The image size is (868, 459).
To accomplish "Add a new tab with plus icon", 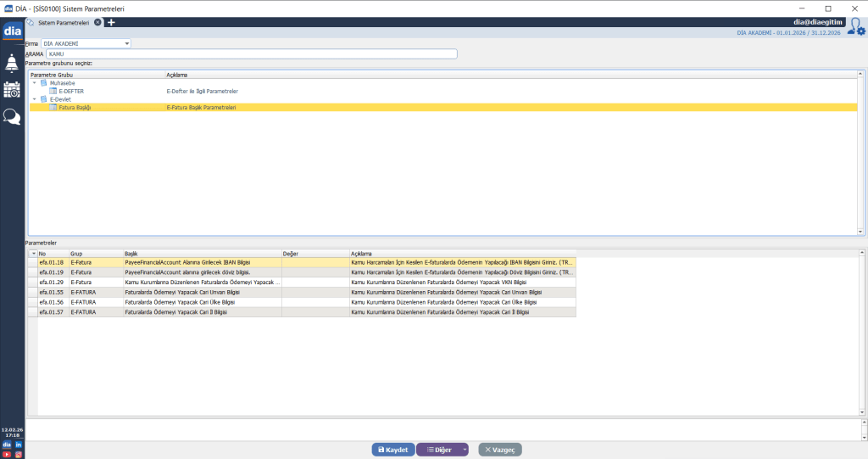I will 111,22.
